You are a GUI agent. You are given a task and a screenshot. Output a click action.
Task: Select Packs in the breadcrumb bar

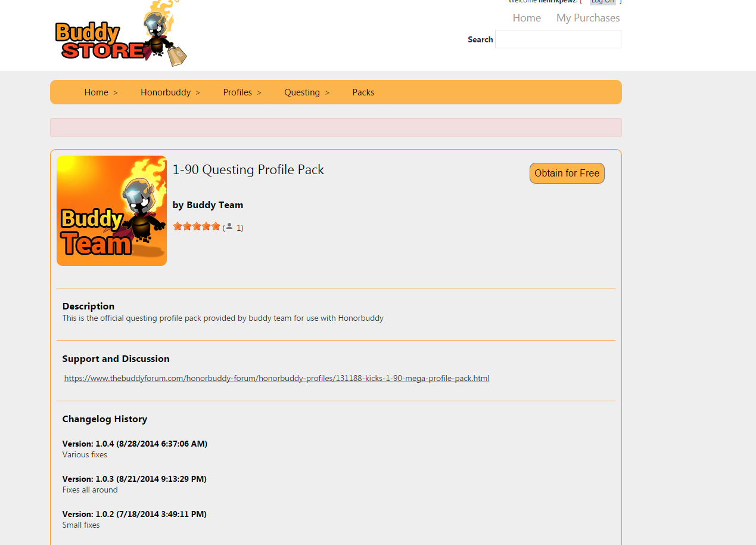point(363,92)
